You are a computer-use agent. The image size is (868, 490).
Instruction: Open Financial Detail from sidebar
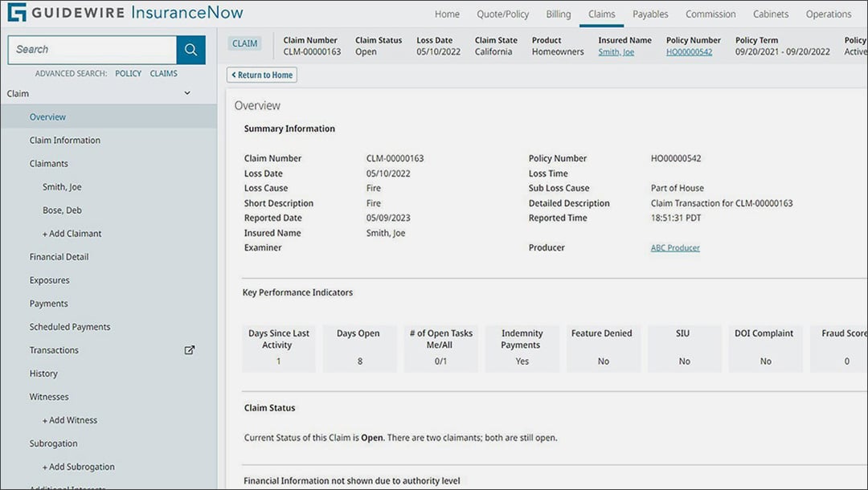[58, 256]
